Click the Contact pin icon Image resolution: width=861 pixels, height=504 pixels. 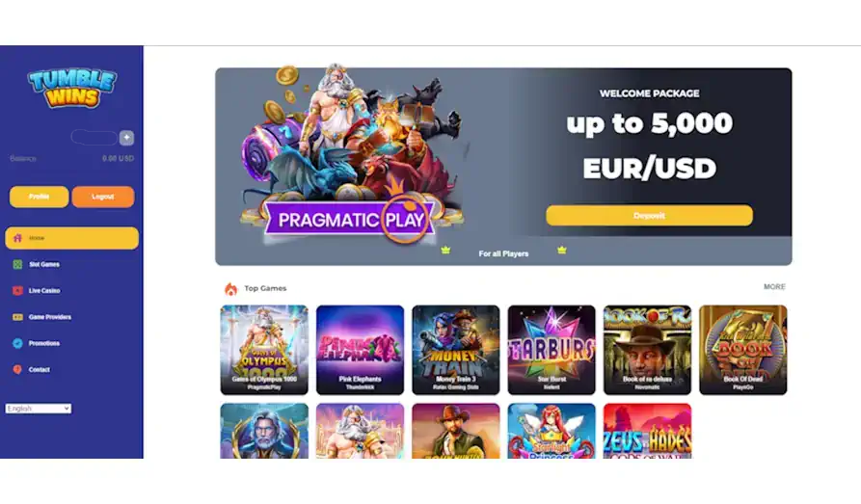pos(17,369)
